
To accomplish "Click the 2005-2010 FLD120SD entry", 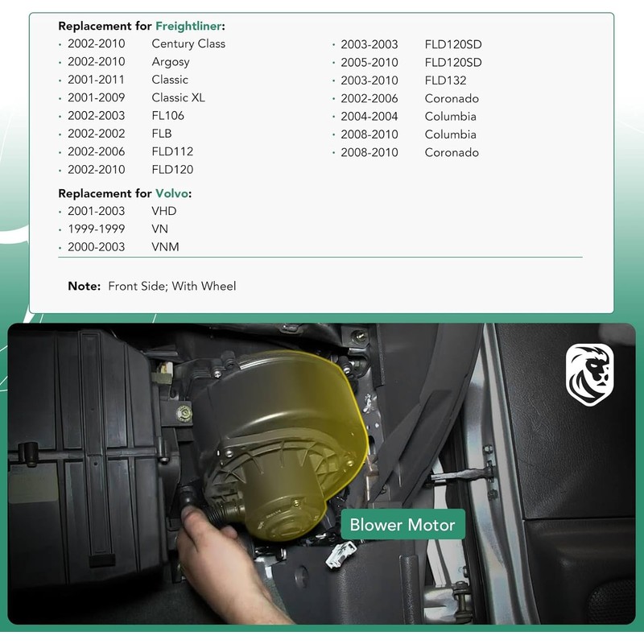I will (x=411, y=63).
